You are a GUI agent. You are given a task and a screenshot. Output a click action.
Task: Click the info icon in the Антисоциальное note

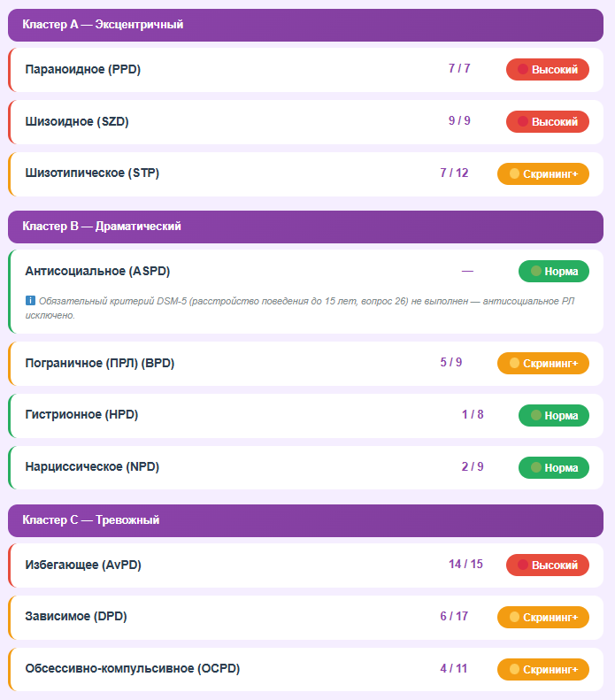(30, 300)
